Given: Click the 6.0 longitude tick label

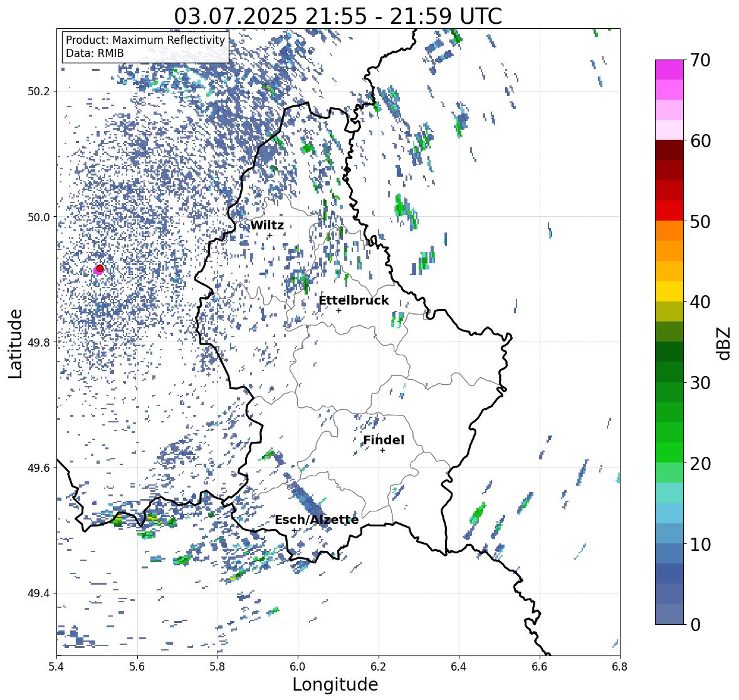Looking at the screenshot, I should click(x=298, y=666).
